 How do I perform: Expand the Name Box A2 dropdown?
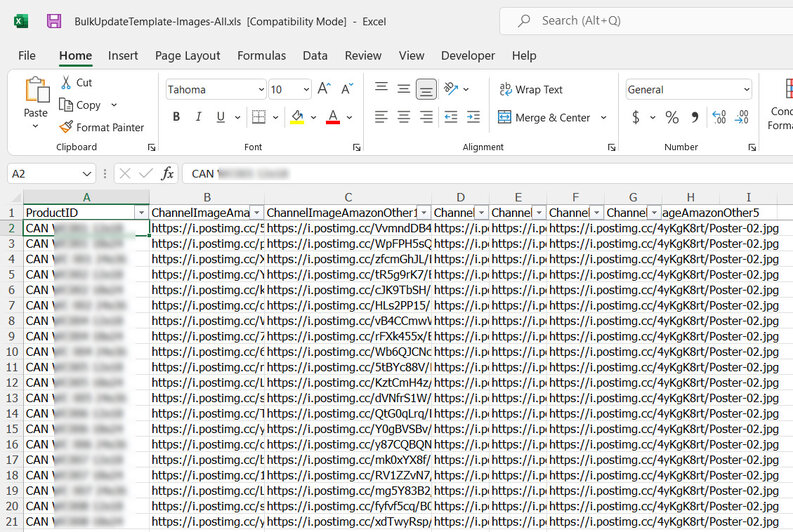point(86,174)
